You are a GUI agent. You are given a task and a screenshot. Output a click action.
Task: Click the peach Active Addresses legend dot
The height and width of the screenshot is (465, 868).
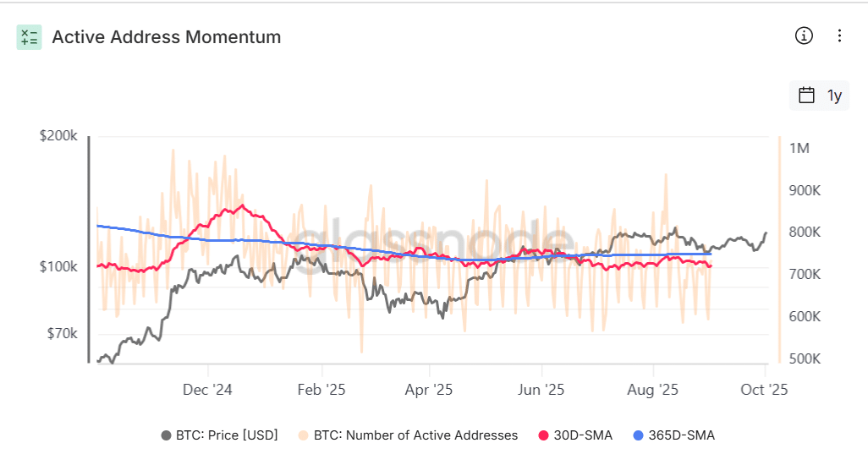(304, 435)
